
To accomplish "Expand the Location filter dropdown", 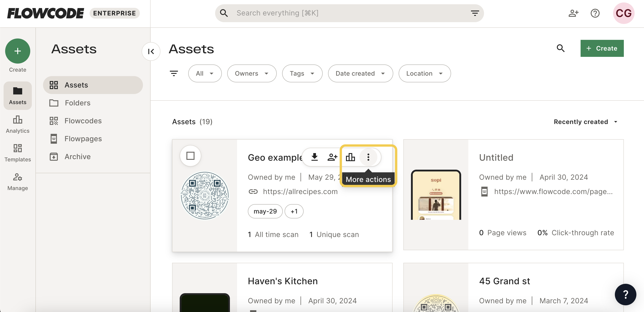I will [424, 73].
